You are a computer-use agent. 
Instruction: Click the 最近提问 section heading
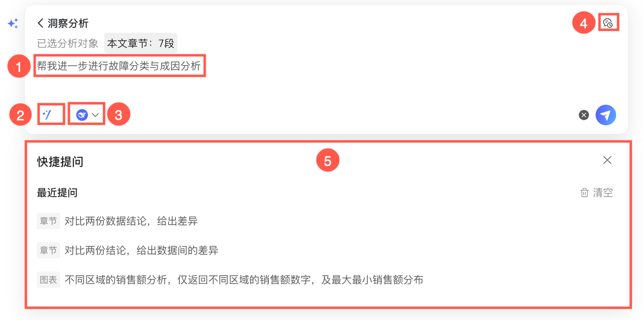tap(57, 193)
